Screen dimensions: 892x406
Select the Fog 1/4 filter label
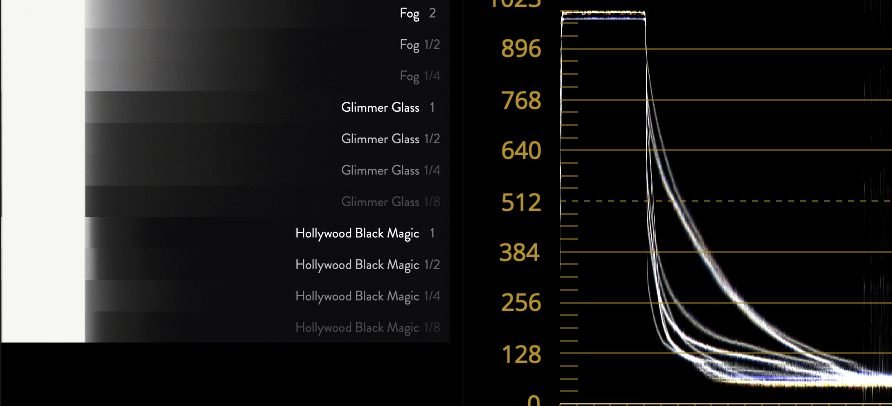[420, 76]
